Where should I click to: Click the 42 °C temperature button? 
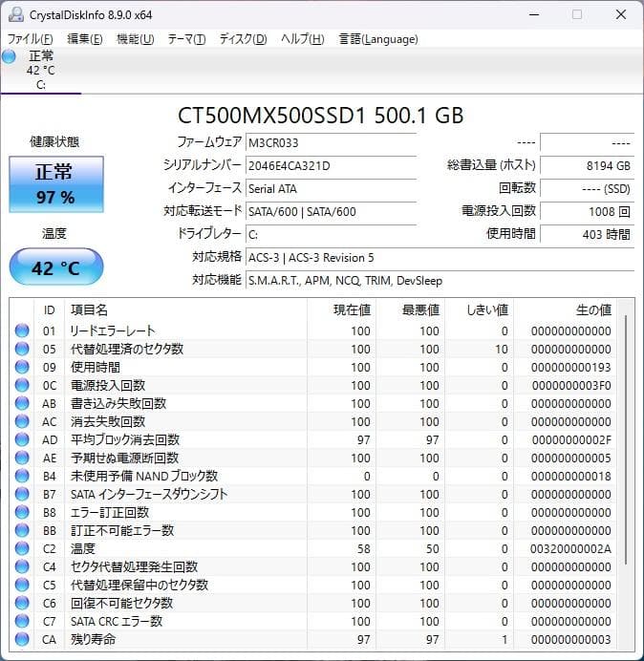[x=56, y=267]
